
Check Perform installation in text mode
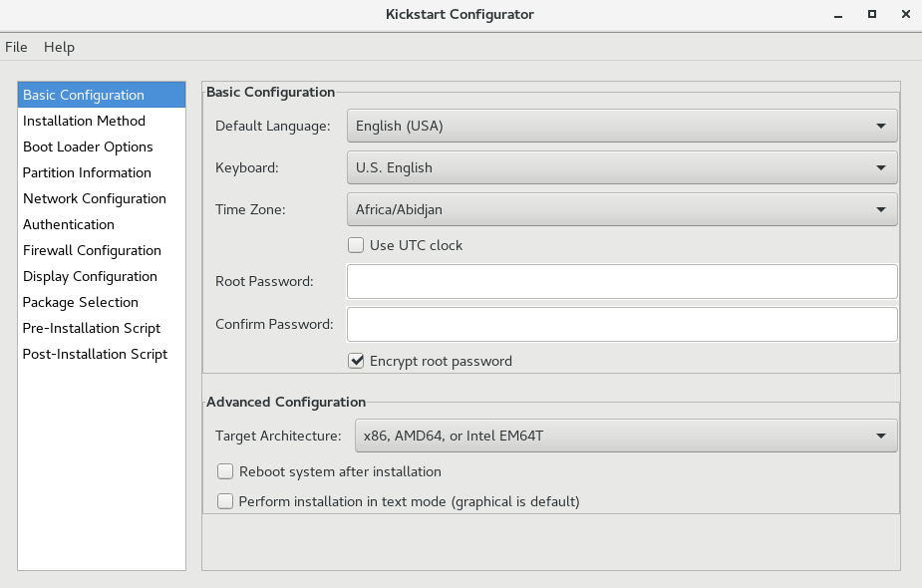225,501
